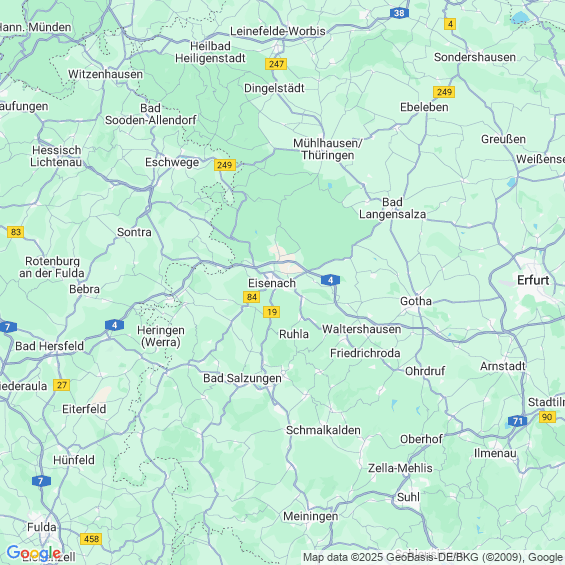
Task: Click the Meiningen town label
Action: point(311,516)
